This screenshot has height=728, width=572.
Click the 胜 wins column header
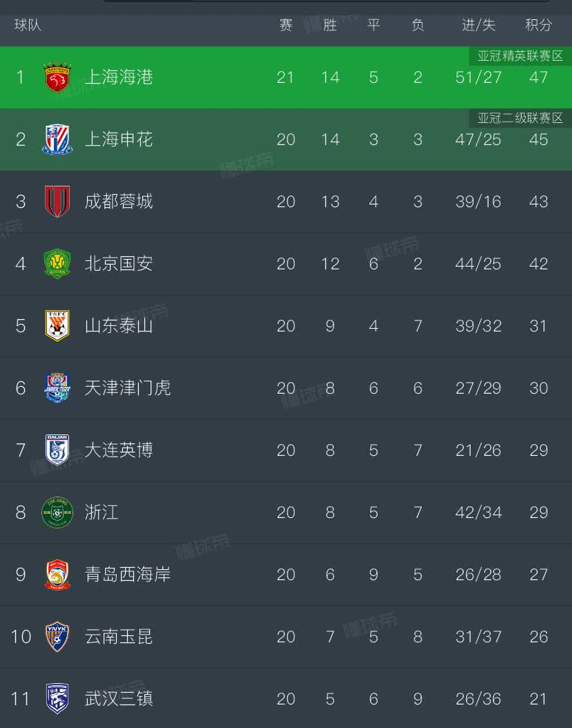click(x=330, y=26)
